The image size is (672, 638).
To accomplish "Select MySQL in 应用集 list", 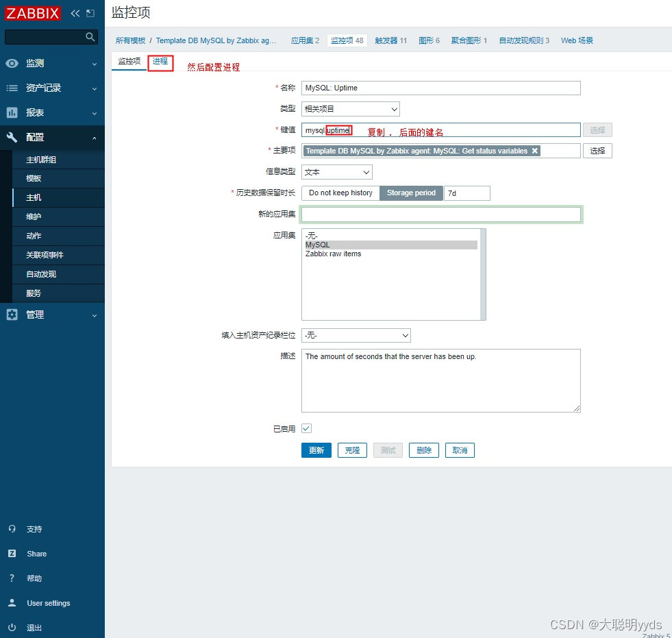I will [391, 245].
